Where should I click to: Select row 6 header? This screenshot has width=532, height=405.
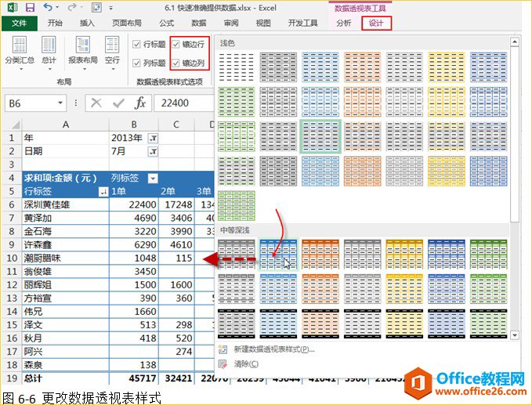(12, 205)
